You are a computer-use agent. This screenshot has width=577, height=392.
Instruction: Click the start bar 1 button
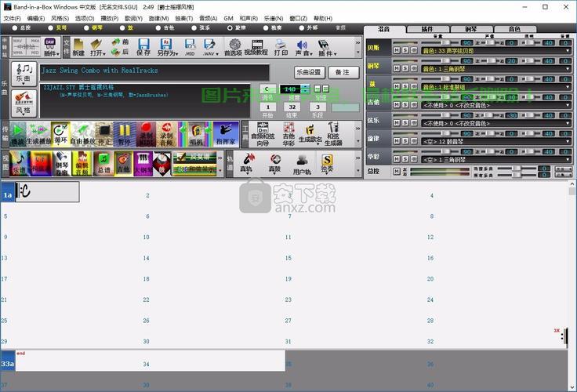pos(267,107)
